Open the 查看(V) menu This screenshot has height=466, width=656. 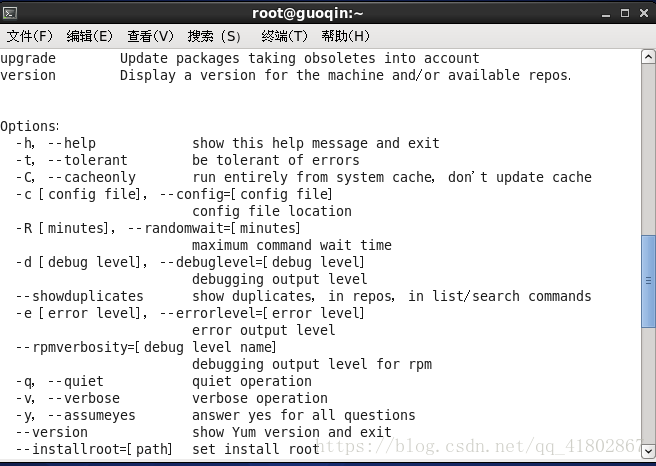click(150, 36)
